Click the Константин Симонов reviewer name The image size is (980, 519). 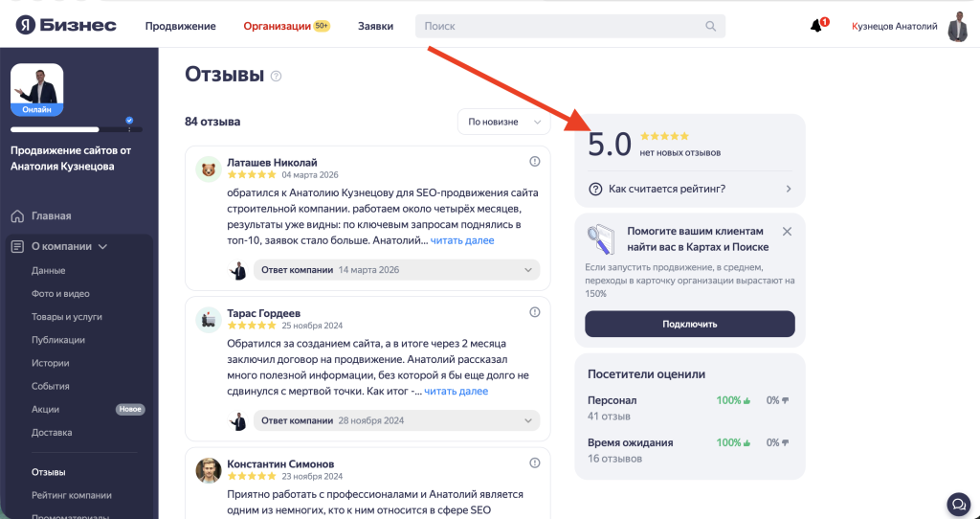coord(280,464)
